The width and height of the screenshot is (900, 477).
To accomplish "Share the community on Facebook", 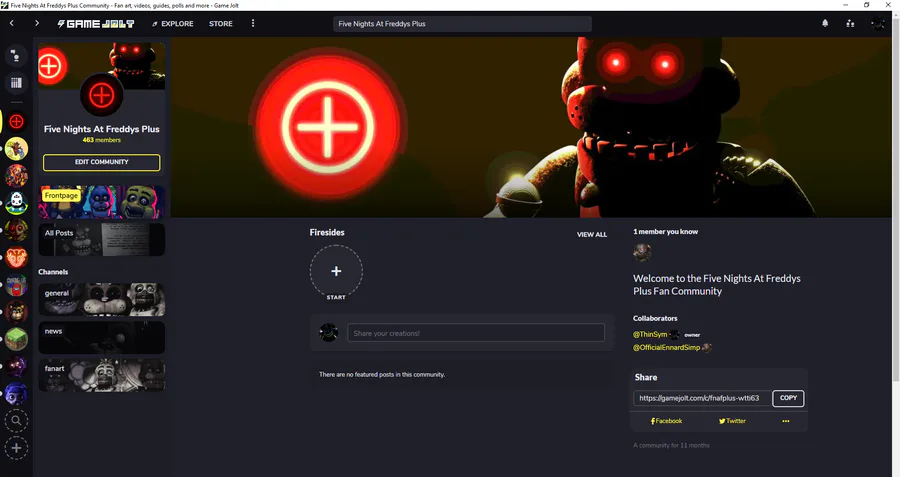I will [x=666, y=421].
